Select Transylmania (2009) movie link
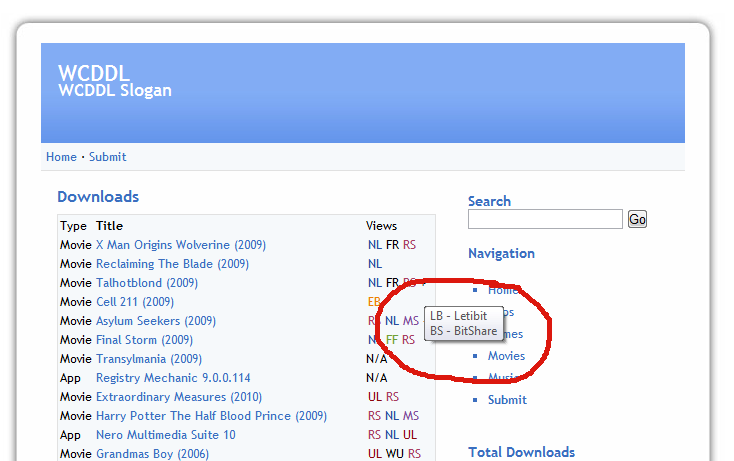 (x=148, y=359)
